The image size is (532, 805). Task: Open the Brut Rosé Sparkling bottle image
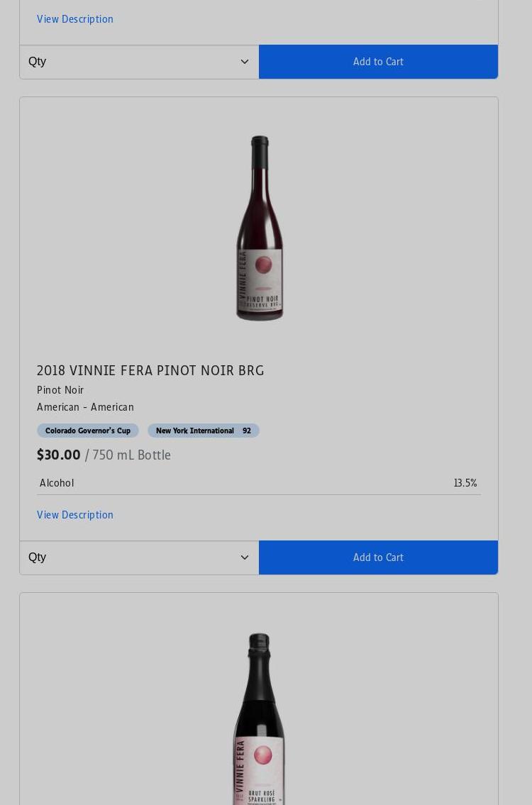click(x=259, y=720)
